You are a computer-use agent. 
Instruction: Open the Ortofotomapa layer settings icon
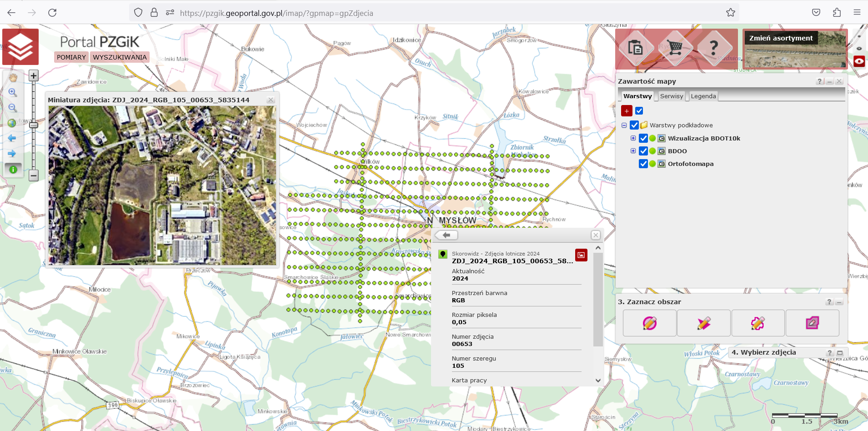pyautogui.click(x=662, y=164)
